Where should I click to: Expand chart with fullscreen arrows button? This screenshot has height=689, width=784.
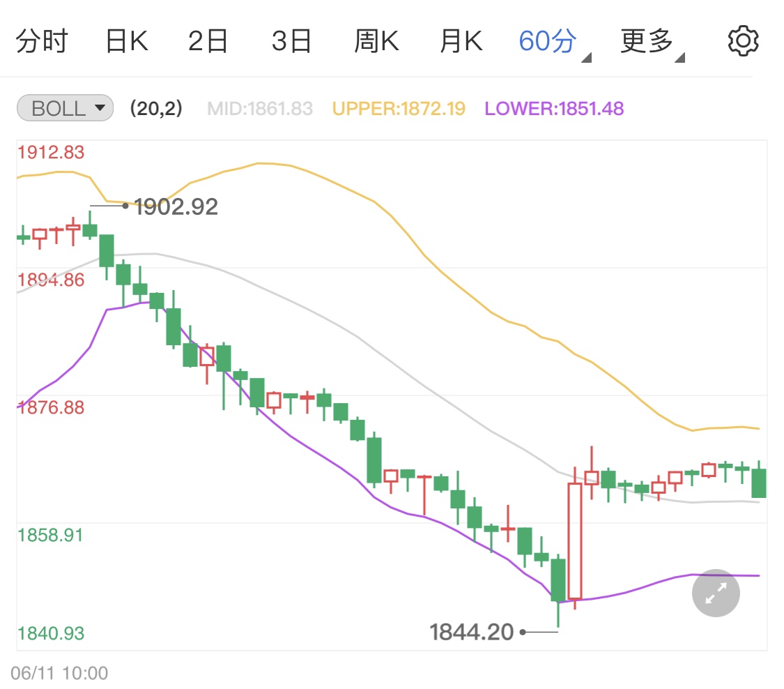coord(716,593)
